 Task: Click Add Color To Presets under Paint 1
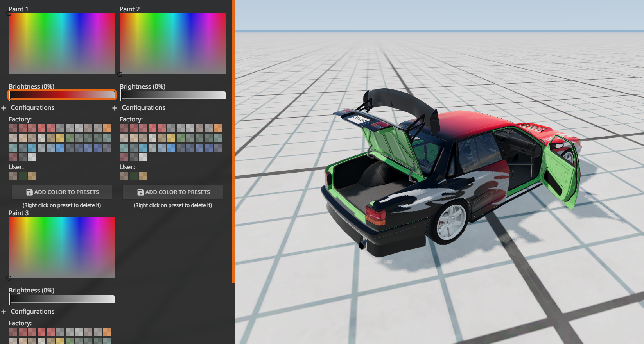[62, 192]
